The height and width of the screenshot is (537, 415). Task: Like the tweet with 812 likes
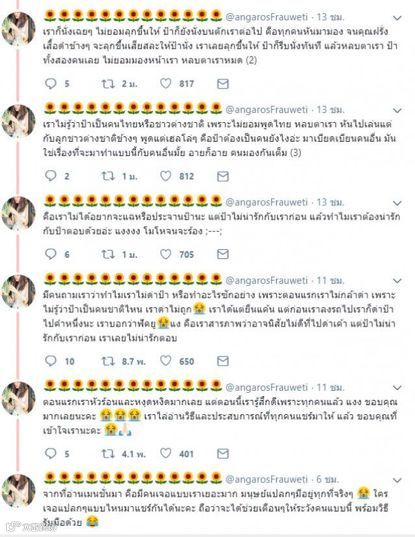[x=166, y=176]
